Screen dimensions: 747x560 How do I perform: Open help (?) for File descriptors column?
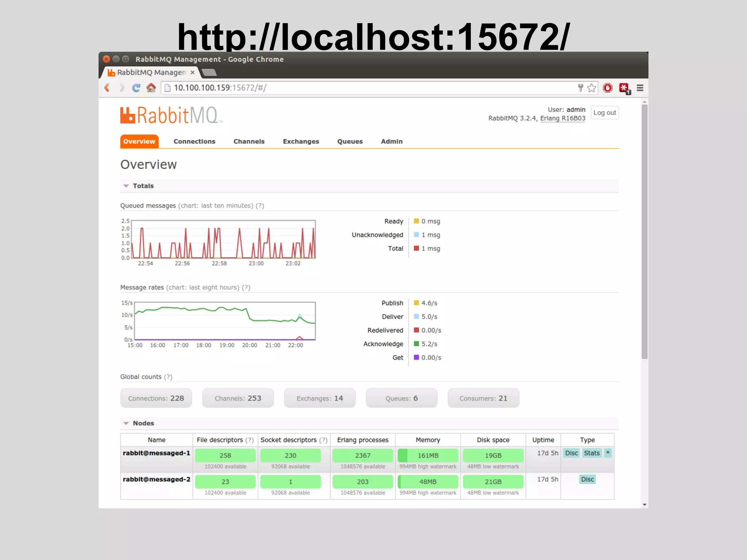(249, 440)
